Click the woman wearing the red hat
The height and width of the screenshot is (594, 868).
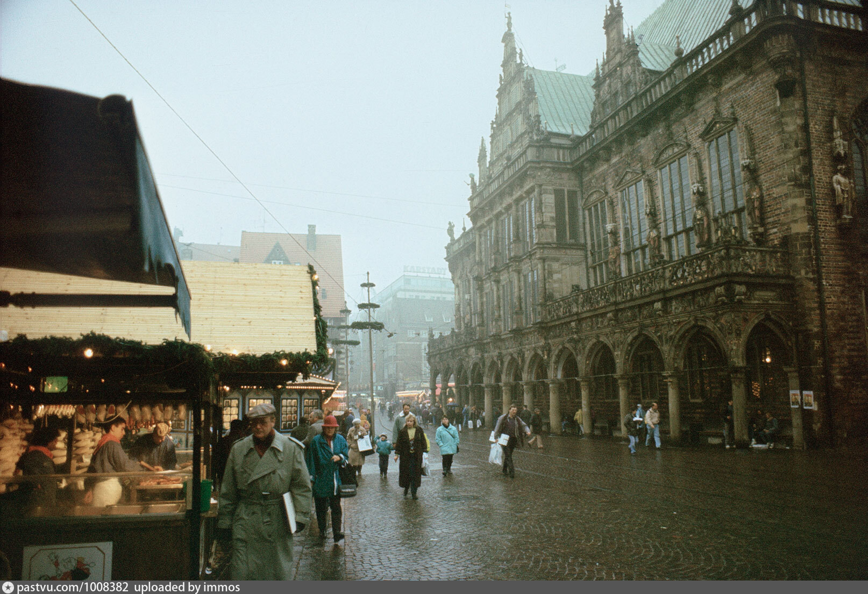328,468
